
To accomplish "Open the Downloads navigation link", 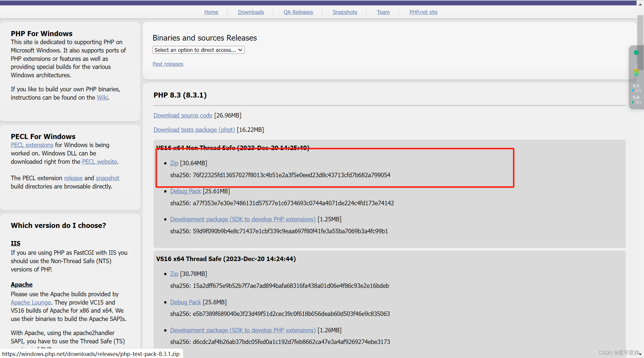I will click(x=251, y=12).
